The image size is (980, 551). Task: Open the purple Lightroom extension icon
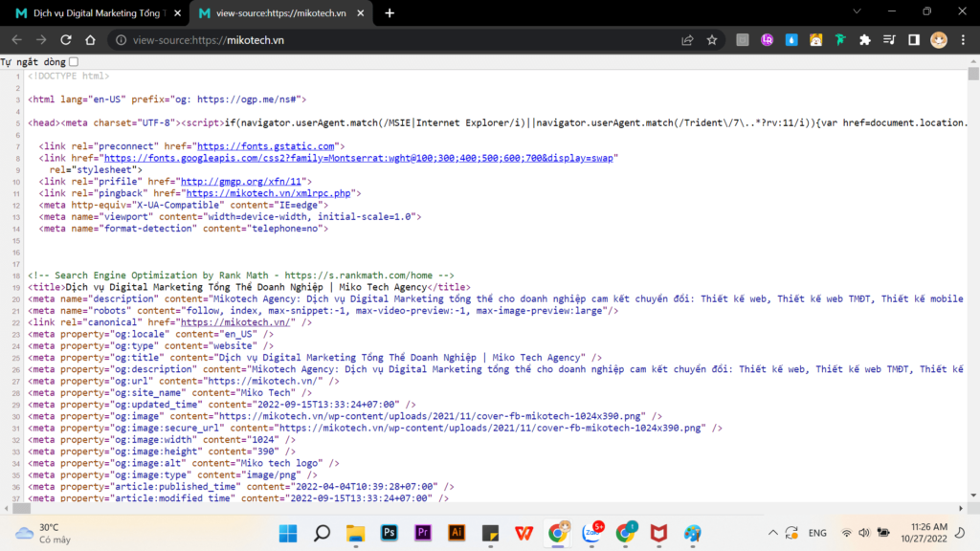768,40
